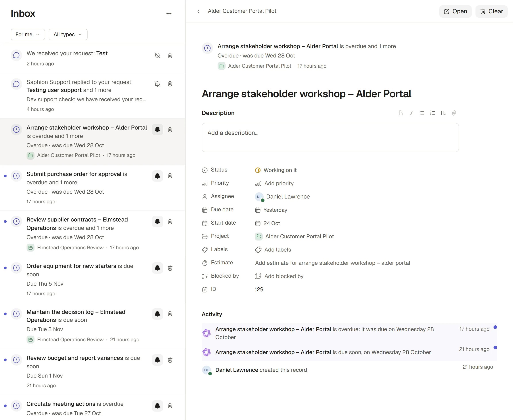Screen dimensions: 513x420
Task: Delete the Order equipment for new starters notification
Action: point(170,268)
